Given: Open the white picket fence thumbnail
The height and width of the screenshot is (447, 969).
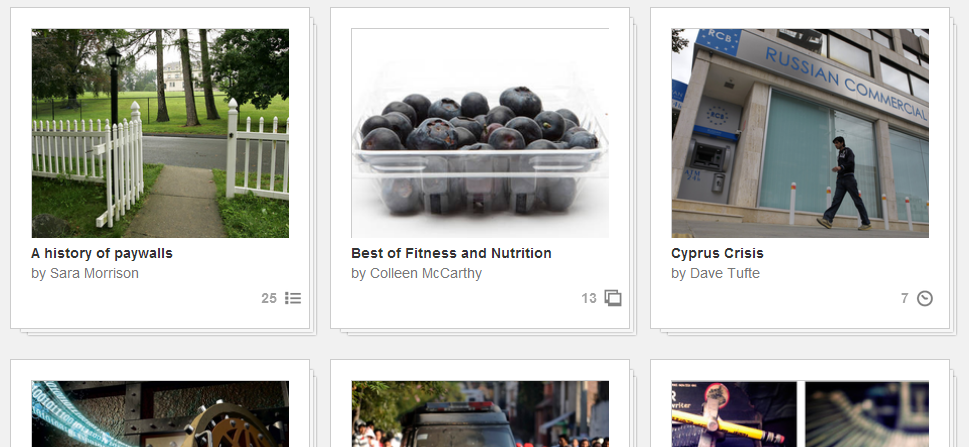Looking at the screenshot, I should click(x=160, y=133).
